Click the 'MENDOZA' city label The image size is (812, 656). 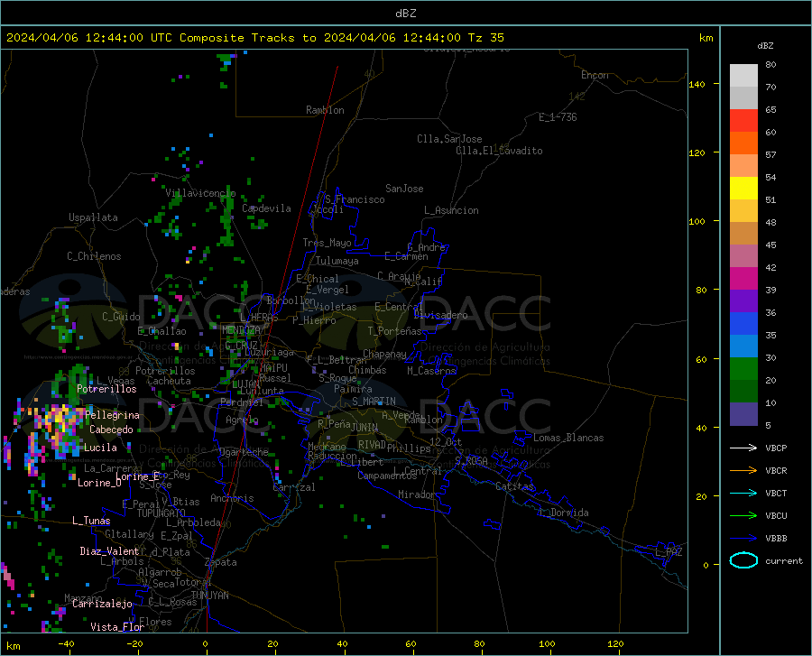[x=241, y=330]
